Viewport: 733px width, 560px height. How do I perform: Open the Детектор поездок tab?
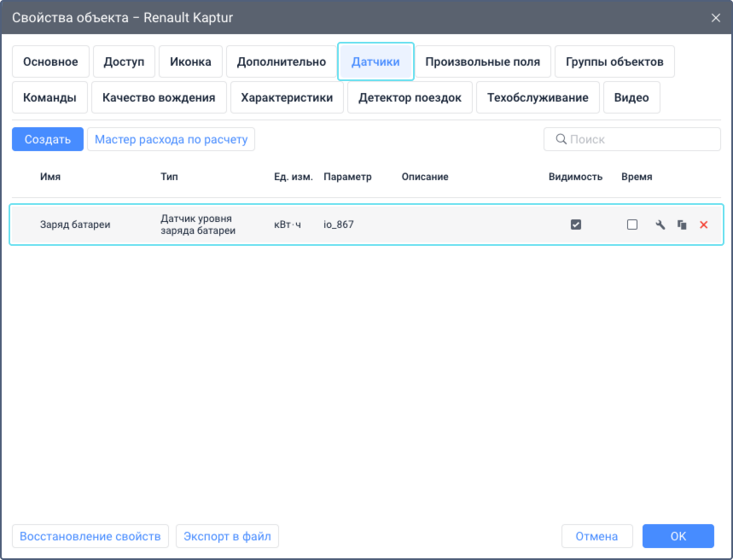click(x=410, y=97)
